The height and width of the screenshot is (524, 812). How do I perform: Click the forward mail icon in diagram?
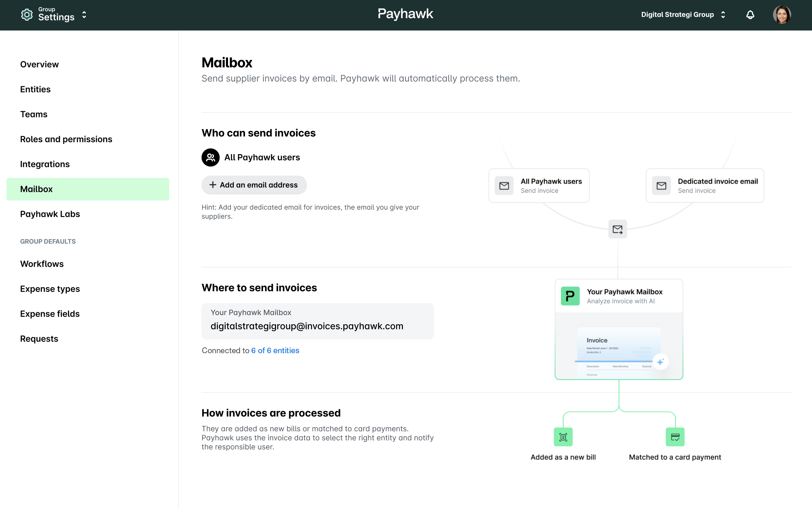(617, 229)
